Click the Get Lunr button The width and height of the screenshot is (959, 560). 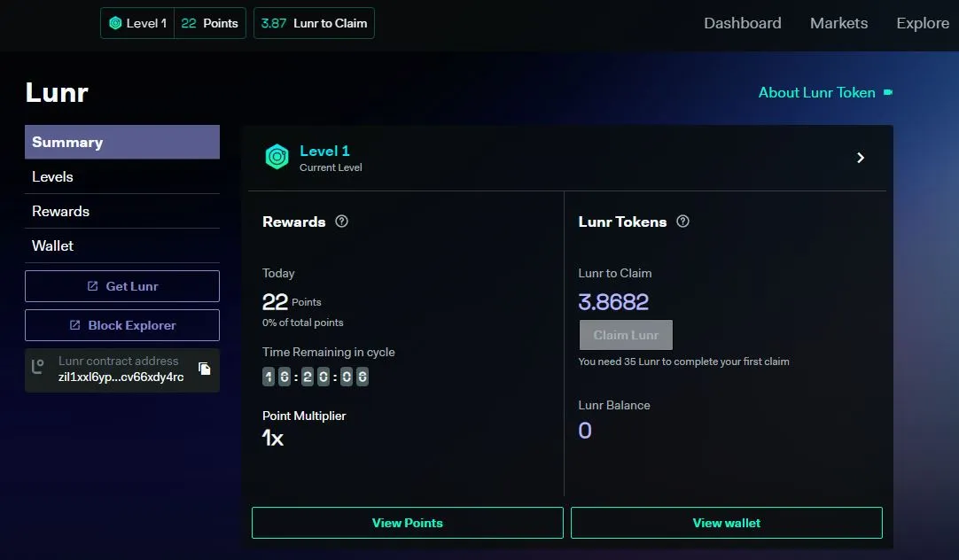122,286
